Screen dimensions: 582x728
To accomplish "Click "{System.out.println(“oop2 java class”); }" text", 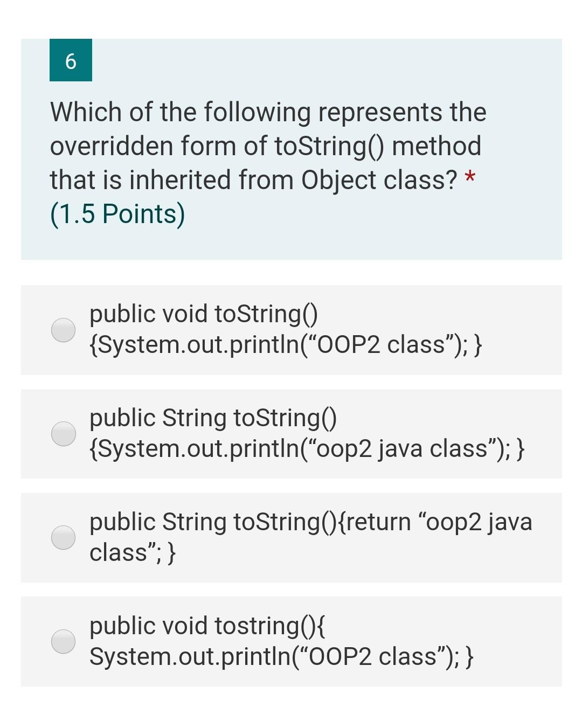I will 307,448.
